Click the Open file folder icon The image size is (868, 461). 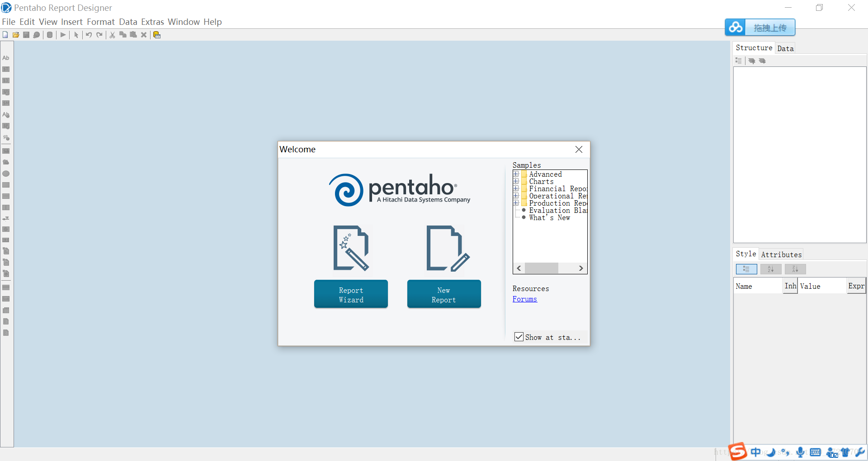16,35
